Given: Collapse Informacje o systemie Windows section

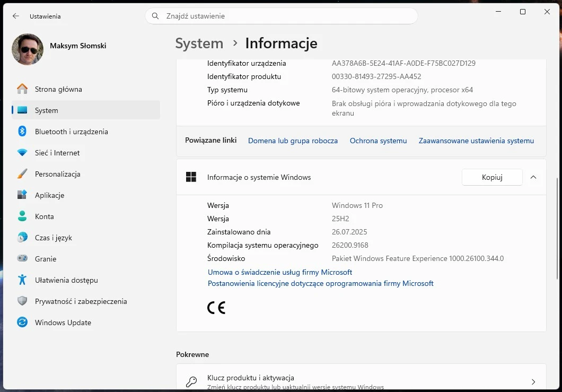Looking at the screenshot, I should (533, 177).
